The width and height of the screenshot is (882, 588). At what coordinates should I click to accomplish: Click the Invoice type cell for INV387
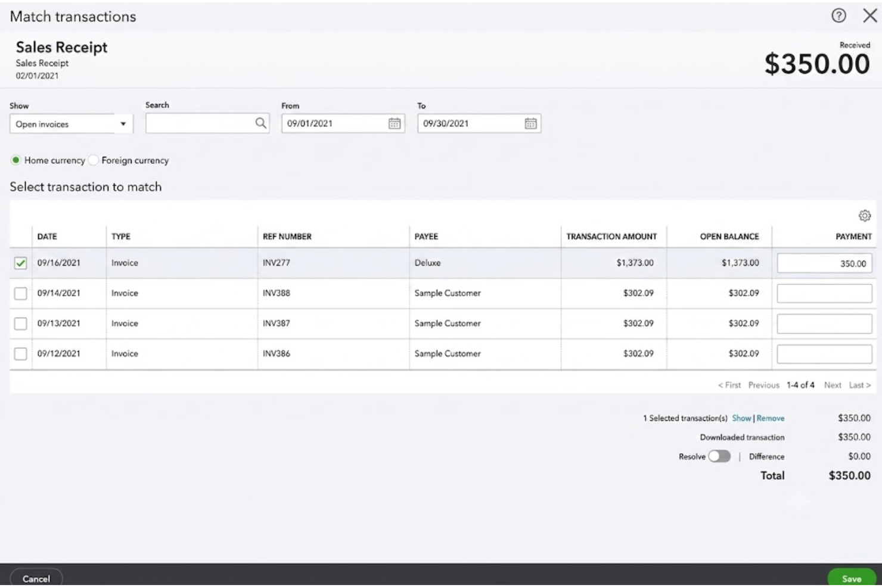pos(125,323)
